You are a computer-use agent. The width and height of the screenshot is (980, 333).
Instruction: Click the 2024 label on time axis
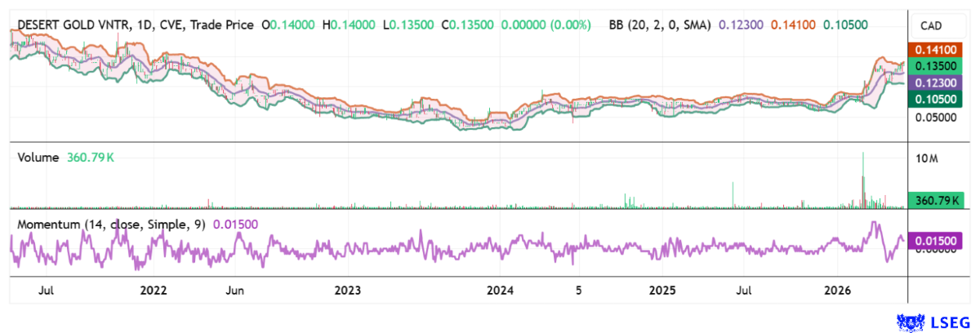pos(500,291)
